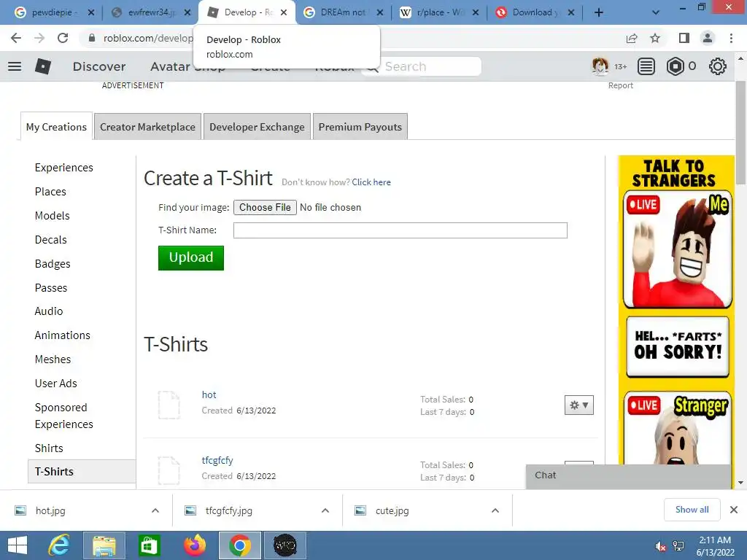Open File Explorer from taskbar
Image resolution: width=747 pixels, height=560 pixels.
click(x=104, y=545)
